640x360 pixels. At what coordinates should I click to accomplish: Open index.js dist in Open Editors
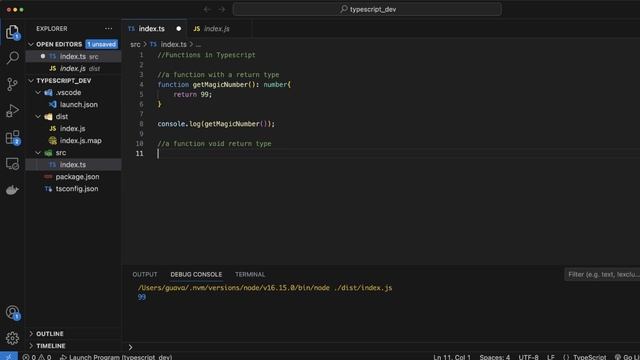73,69
